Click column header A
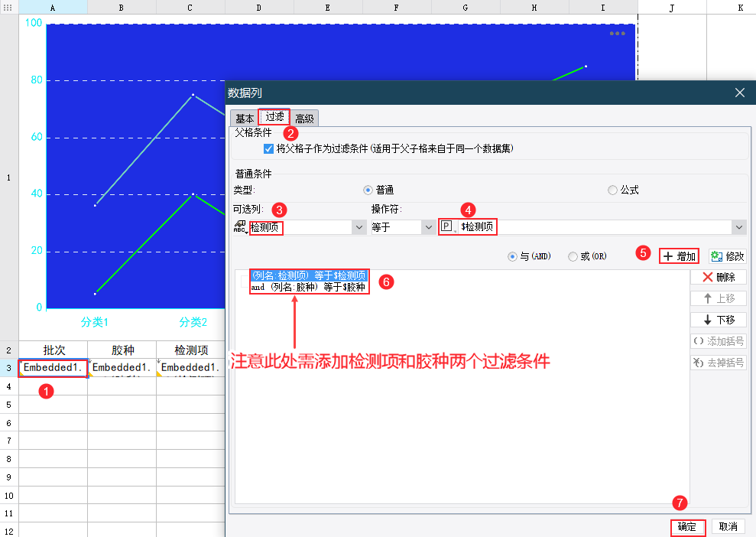 pos(53,7)
